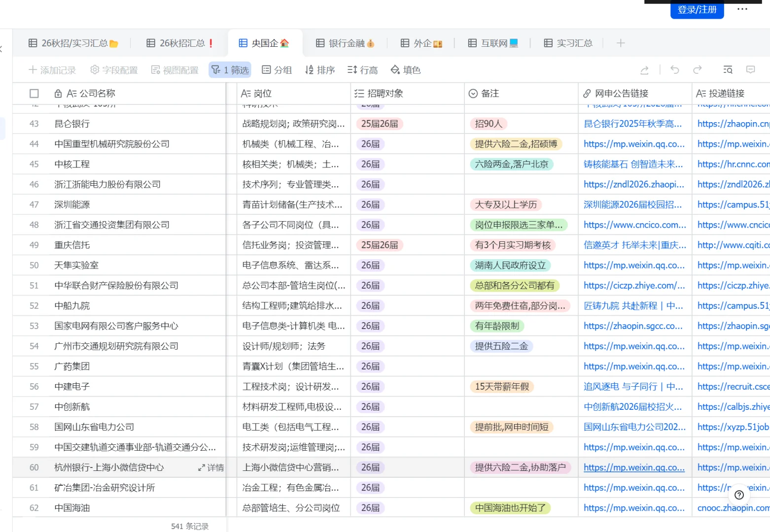Viewport: 770px width, 532px height.
Task: Open the 分组 grouping options
Action: tap(277, 70)
